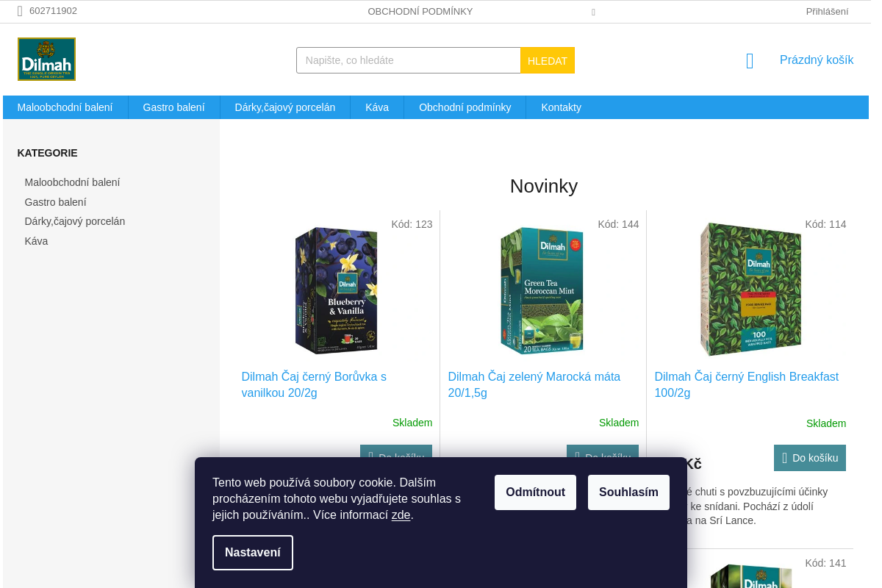The height and width of the screenshot is (588, 882).
Task: Open Gastro balení in blue menu
Action: (174, 107)
